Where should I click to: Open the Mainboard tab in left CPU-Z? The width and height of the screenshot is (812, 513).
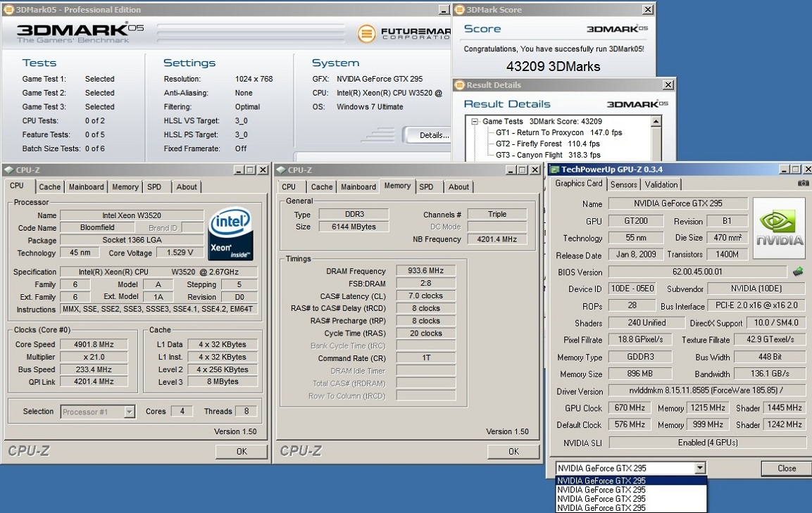[87, 187]
